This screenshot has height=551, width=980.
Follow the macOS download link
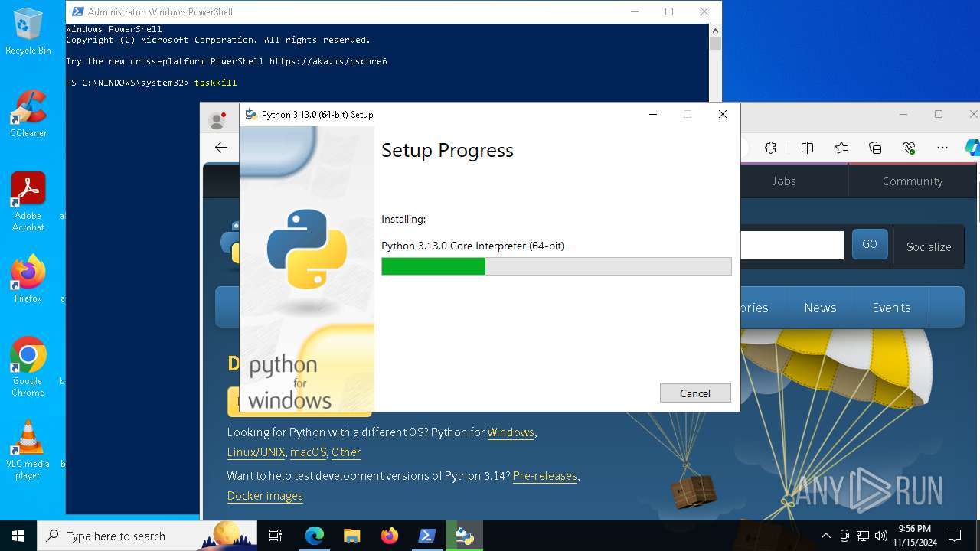[308, 452]
